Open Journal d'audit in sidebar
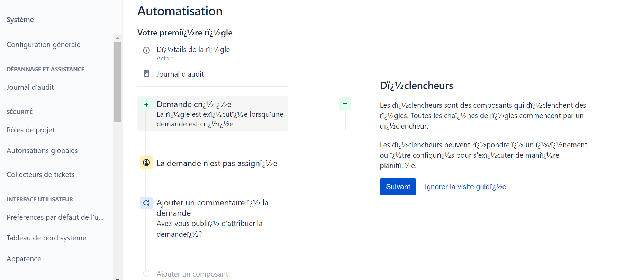 tap(30, 87)
